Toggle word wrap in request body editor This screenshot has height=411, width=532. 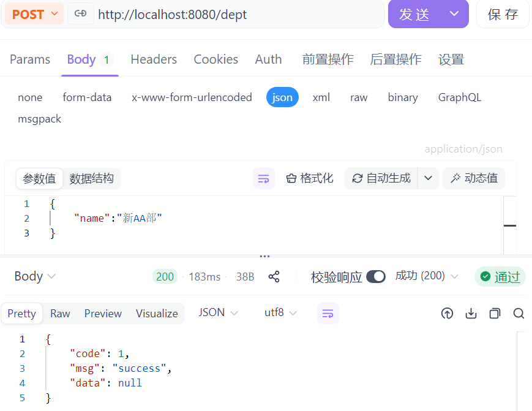tap(263, 178)
